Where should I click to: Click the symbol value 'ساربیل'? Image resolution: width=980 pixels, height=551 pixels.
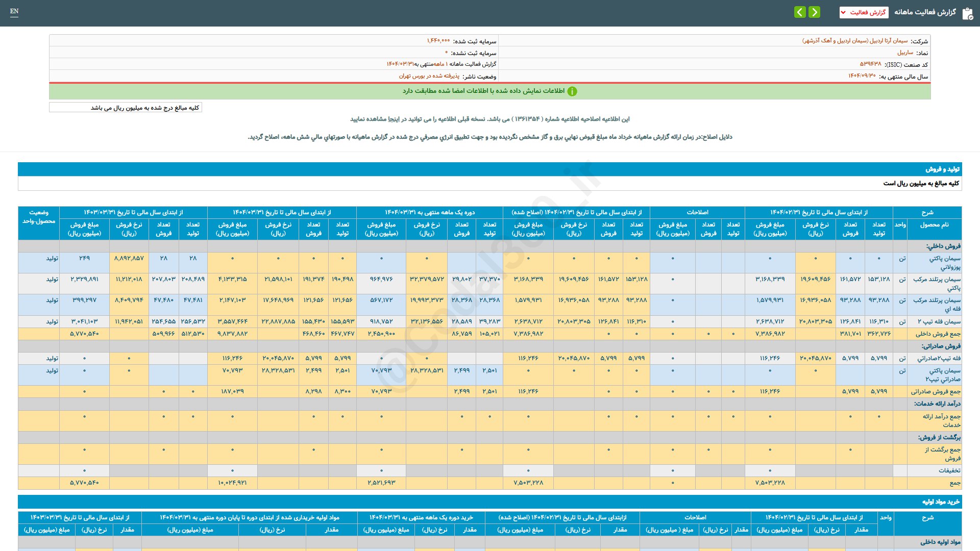click(x=905, y=53)
